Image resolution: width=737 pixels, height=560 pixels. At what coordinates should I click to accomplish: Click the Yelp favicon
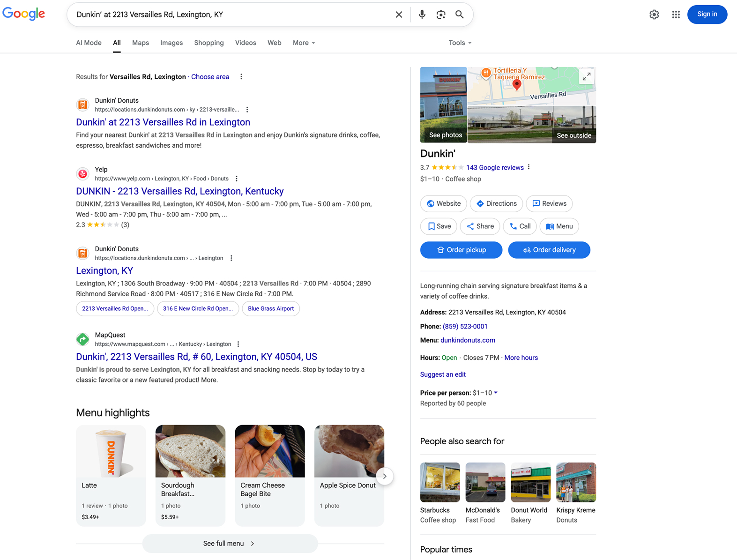(x=83, y=174)
